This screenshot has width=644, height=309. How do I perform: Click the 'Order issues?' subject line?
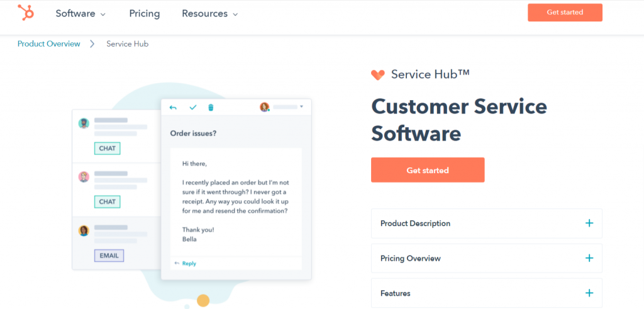(194, 133)
